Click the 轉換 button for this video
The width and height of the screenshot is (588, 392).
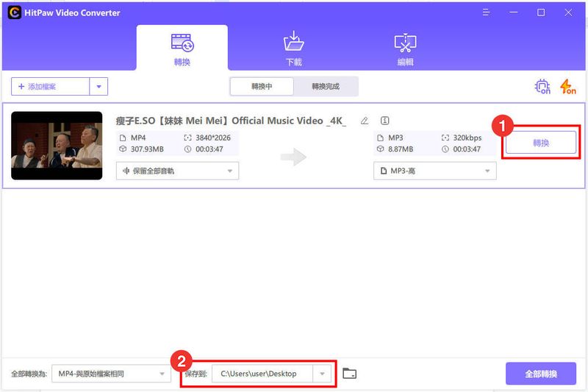541,143
